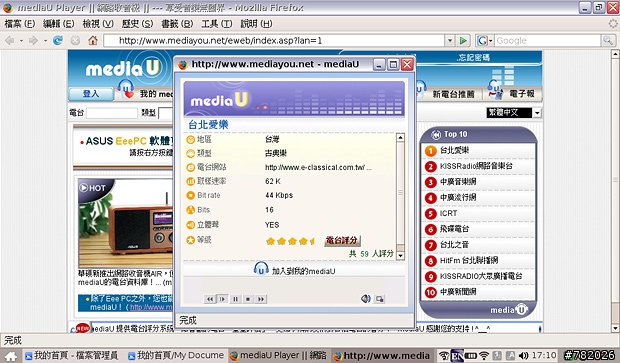Select KISSRadio網路音樂台 in Top 10
Screen dimensions: 620x363
(x=476, y=166)
